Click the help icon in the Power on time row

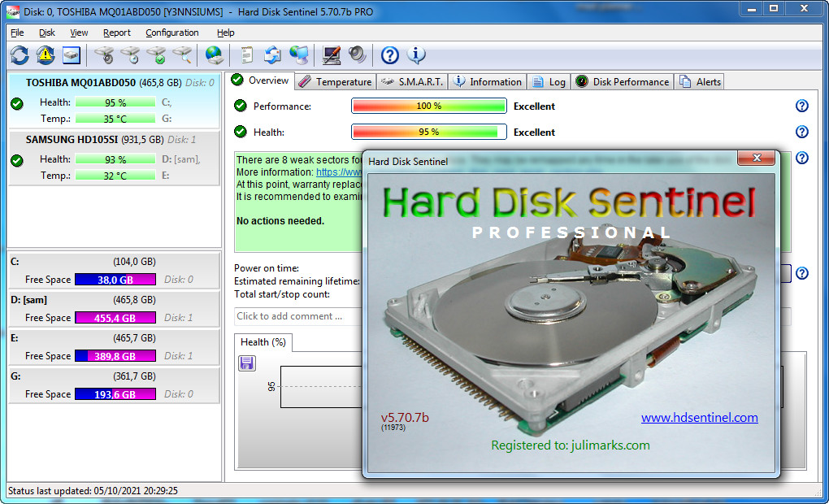tap(801, 273)
